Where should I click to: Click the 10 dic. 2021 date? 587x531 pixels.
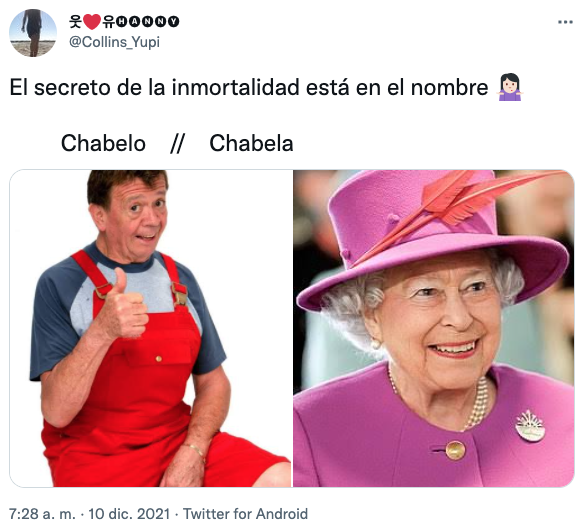coord(129,514)
